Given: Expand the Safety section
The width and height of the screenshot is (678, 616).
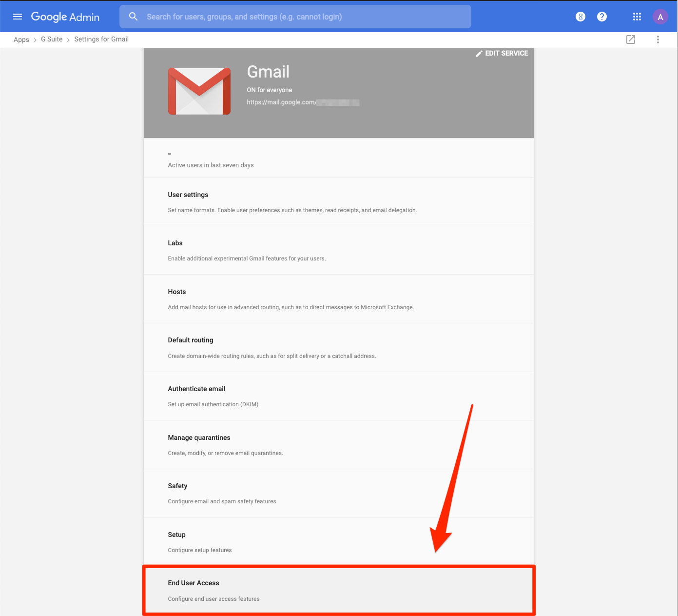Looking at the screenshot, I should tap(339, 493).
